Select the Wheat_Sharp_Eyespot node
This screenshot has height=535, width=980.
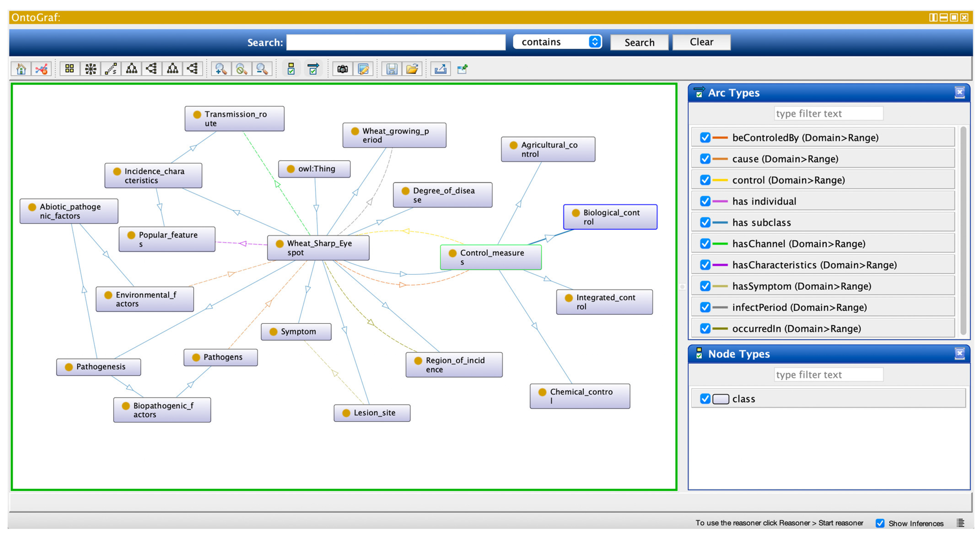318,248
